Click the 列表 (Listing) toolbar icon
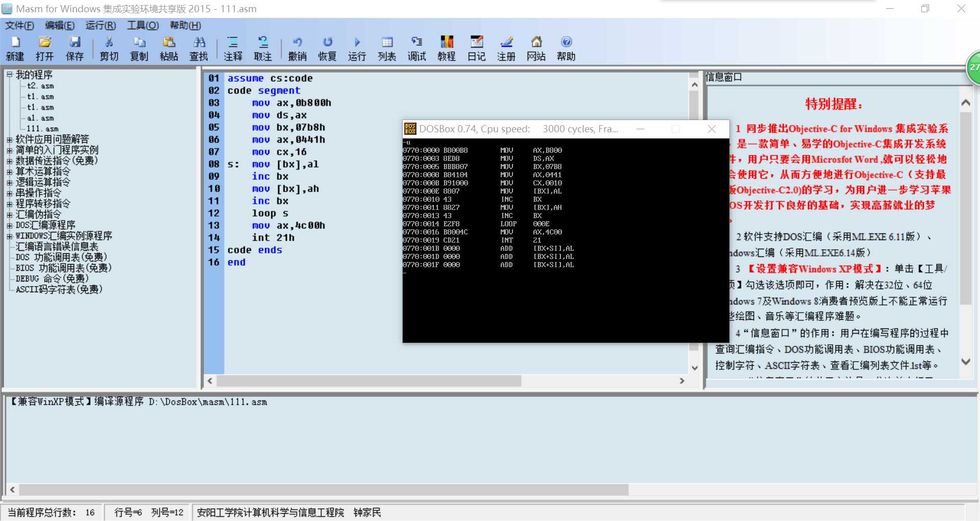The image size is (980, 521). pos(387,42)
